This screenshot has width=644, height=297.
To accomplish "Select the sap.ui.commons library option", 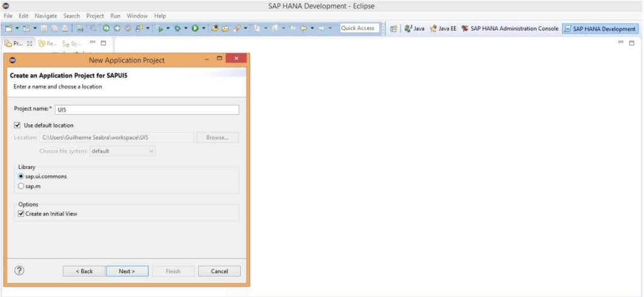I will (21, 176).
